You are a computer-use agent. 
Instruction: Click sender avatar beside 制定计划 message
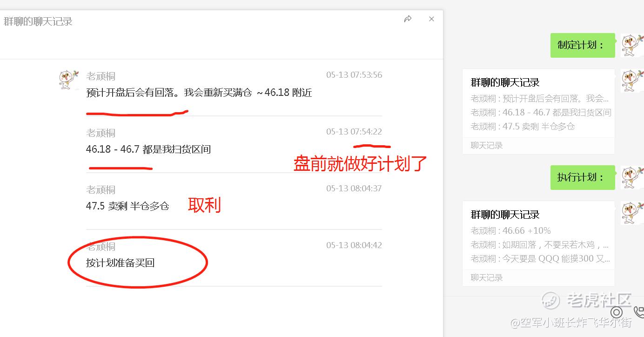point(632,45)
